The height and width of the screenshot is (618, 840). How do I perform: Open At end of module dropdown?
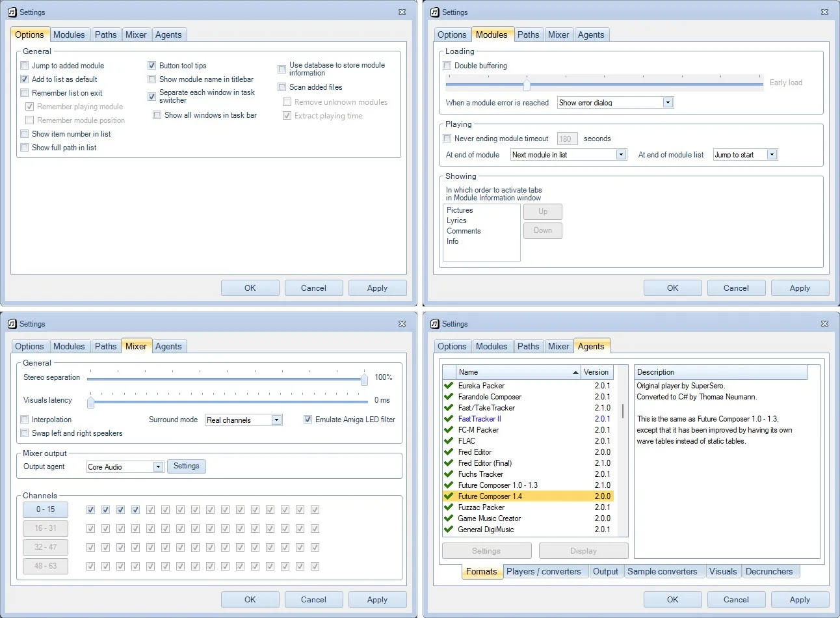(x=621, y=155)
